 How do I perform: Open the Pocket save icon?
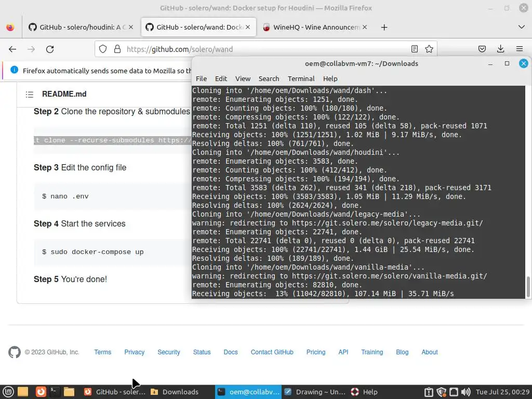(482, 49)
